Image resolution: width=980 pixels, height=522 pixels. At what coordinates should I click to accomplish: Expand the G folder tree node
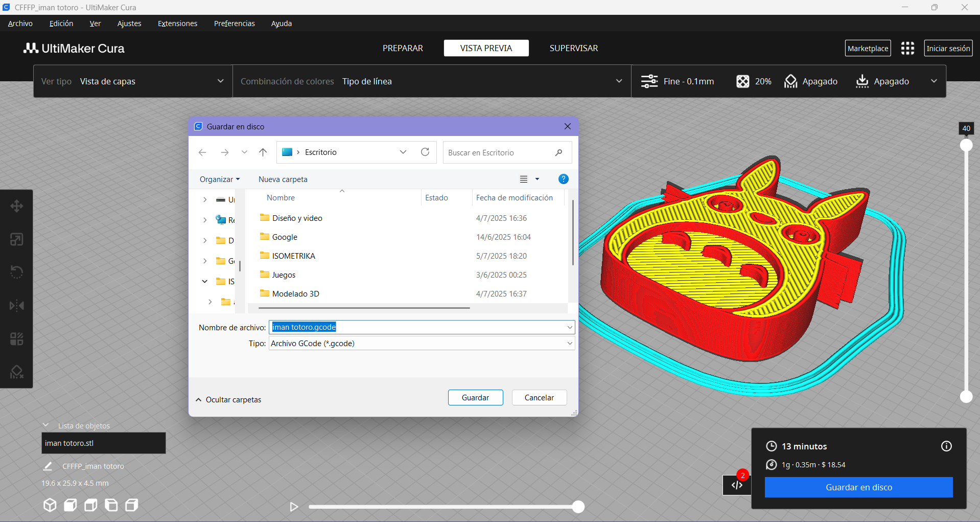204,261
